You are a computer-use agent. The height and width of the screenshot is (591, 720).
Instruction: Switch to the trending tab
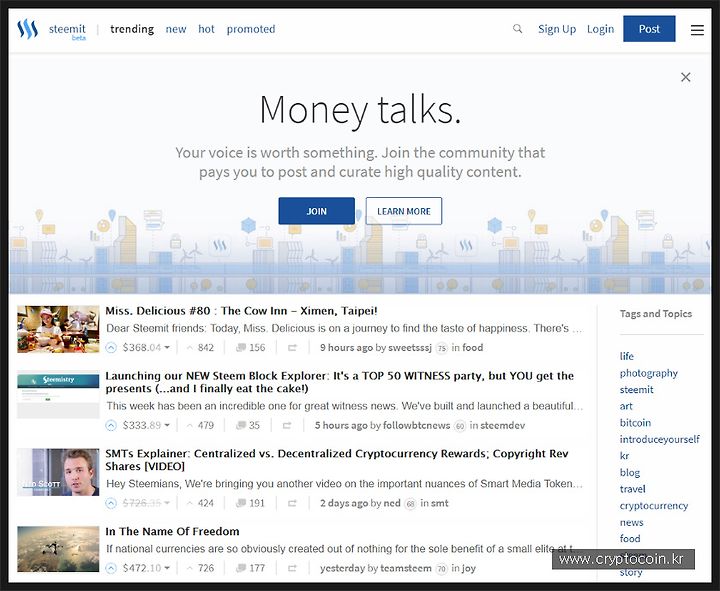pyautogui.click(x=132, y=29)
